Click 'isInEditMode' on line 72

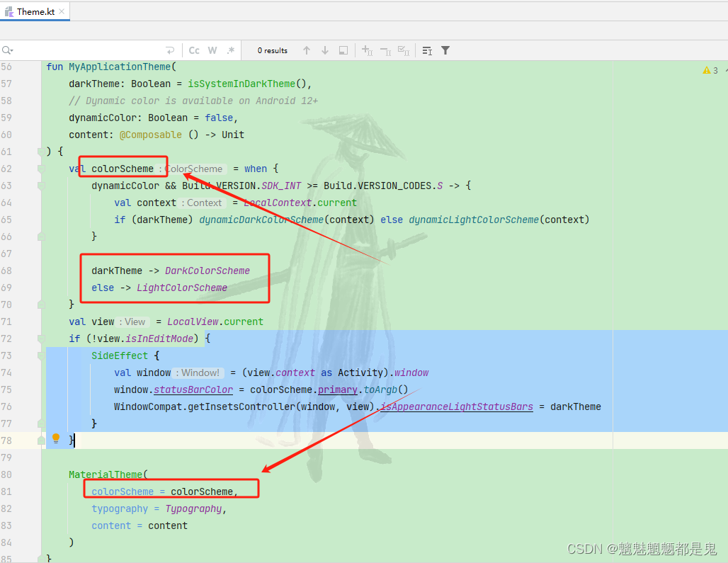[159, 339]
